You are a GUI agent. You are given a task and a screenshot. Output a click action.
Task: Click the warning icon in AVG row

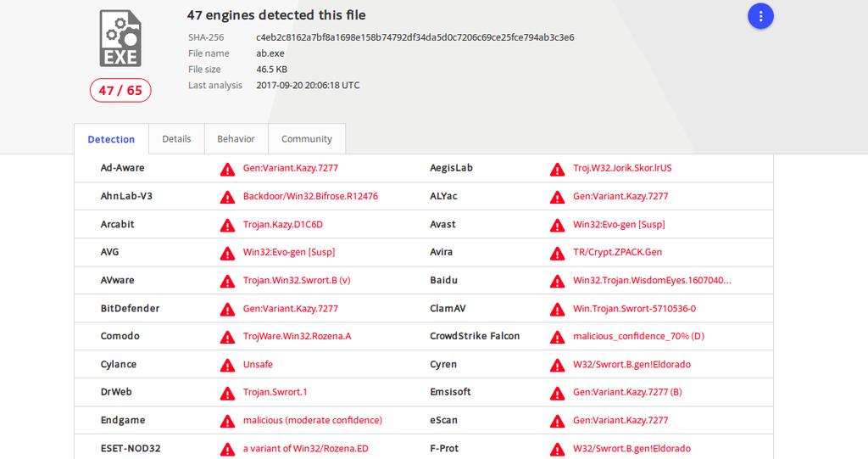(227, 254)
